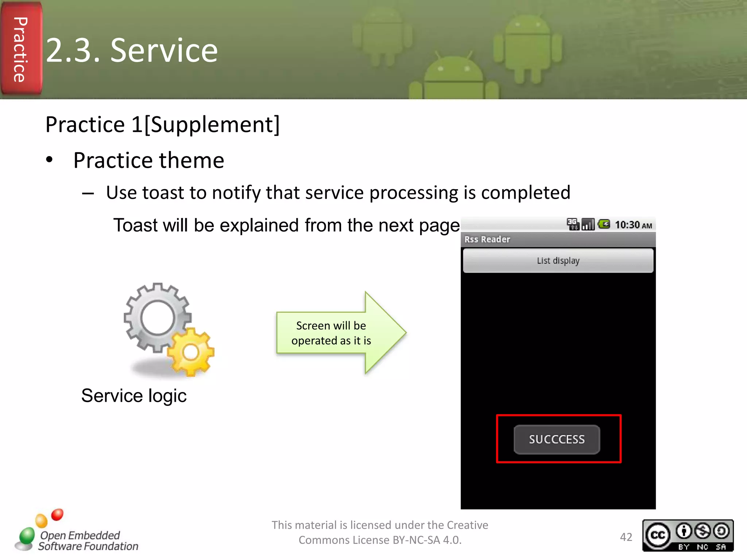This screenshot has height=560, width=747.
Task: Click page number 42
Action: click(626, 537)
